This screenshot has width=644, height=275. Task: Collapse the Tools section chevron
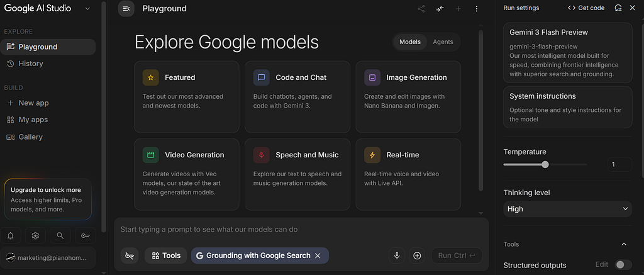(x=624, y=244)
